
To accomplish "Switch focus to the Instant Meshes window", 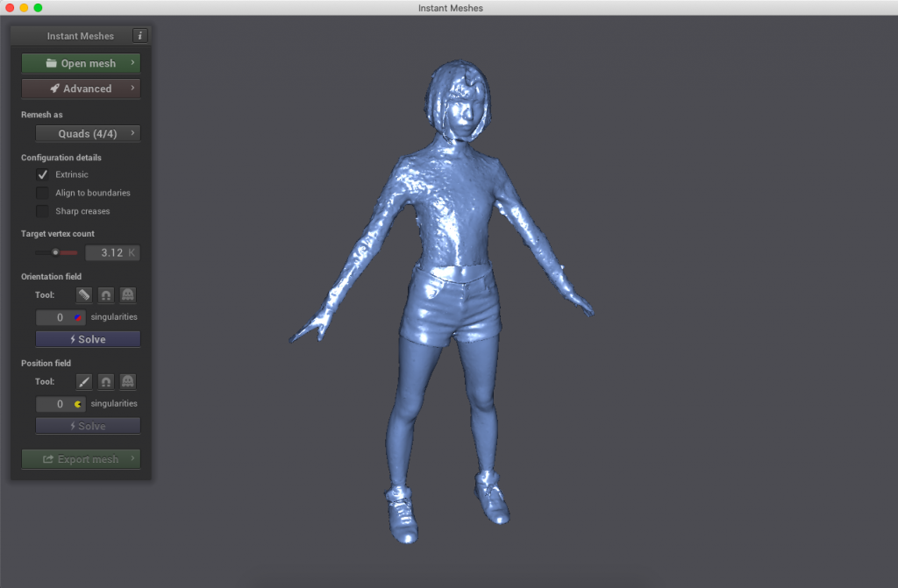I will pyautogui.click(x=449, y=8).
